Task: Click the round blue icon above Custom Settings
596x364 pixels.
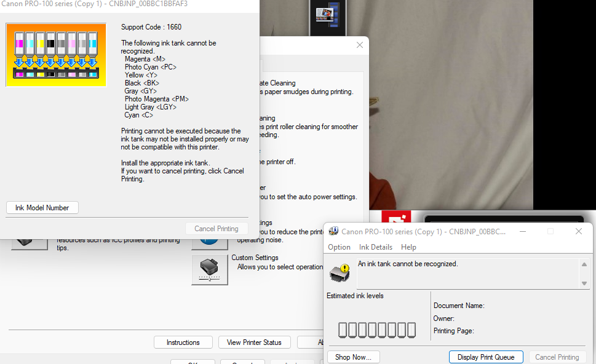Action: pyautogui.click(x=210, y=243)
